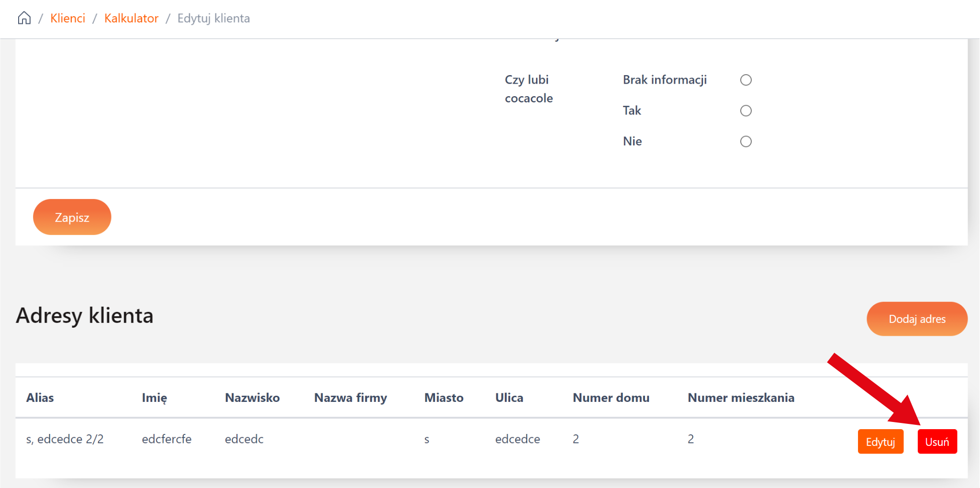
Task: Click the Nazwisko column header
Action: pyautogui.click(x=252, y=398)
